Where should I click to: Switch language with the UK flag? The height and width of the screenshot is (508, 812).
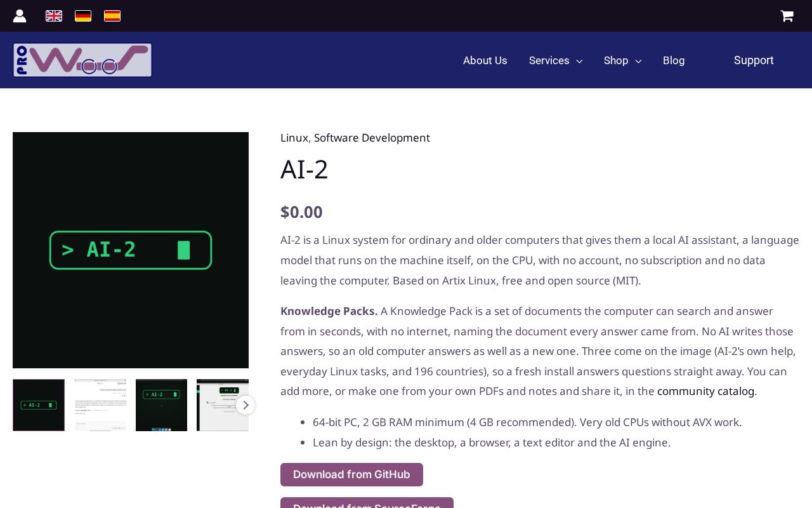tap(54, 16)
